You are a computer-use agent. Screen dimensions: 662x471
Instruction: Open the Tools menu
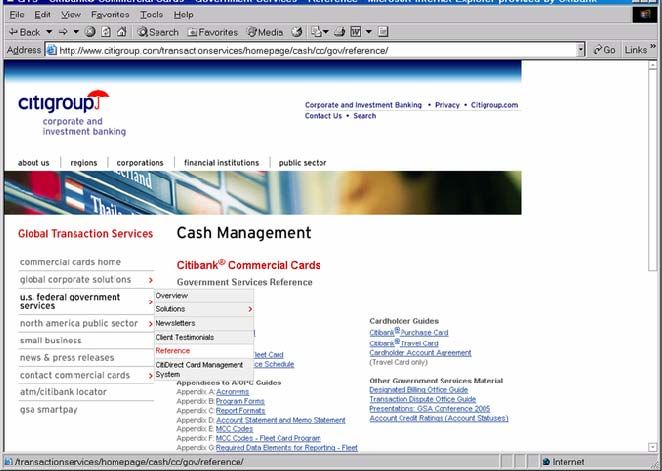(x=151, y=15)
